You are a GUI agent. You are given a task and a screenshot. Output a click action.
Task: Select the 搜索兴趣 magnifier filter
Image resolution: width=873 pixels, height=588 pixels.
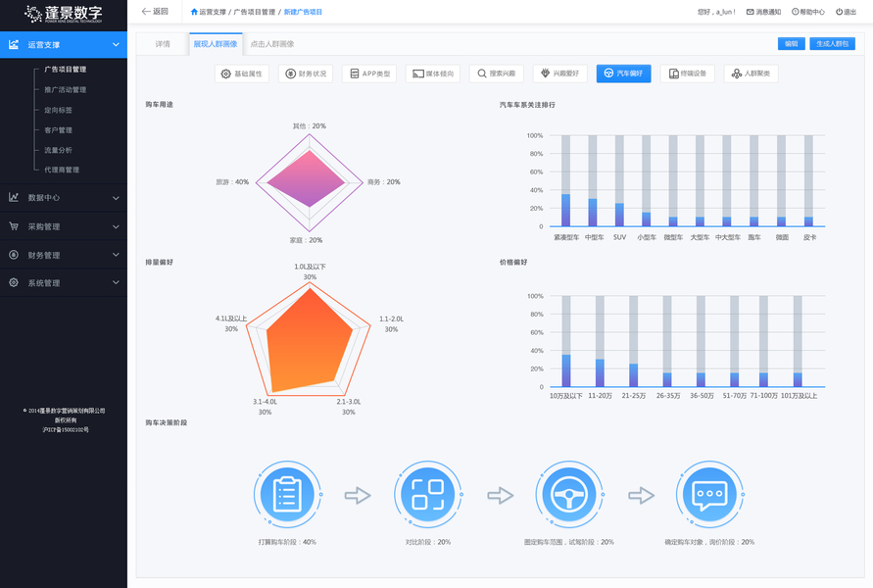click(x=497, y=73)
